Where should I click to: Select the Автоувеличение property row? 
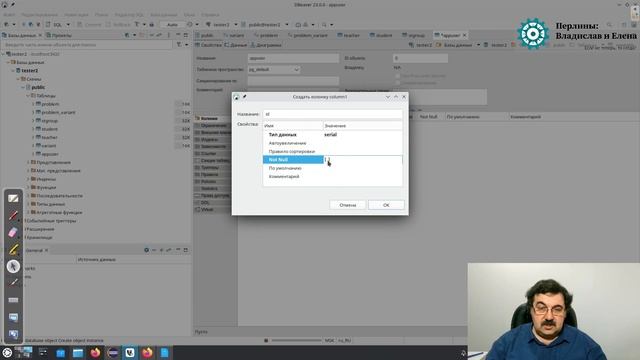coord(332,143)
